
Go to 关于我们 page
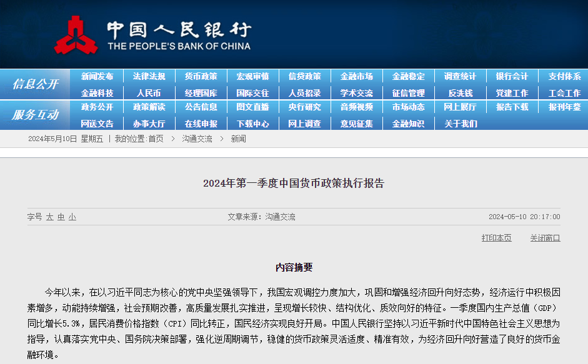pos(461,124)
